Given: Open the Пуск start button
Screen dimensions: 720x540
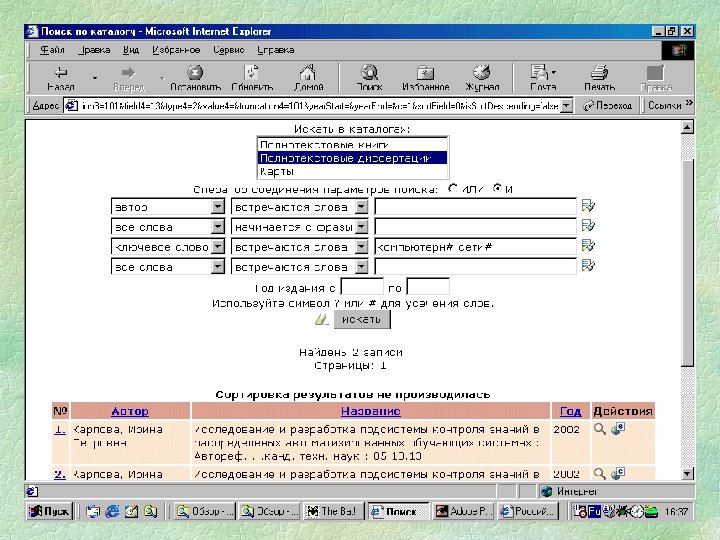Looking at the screenshot, I should coord(50,511).
